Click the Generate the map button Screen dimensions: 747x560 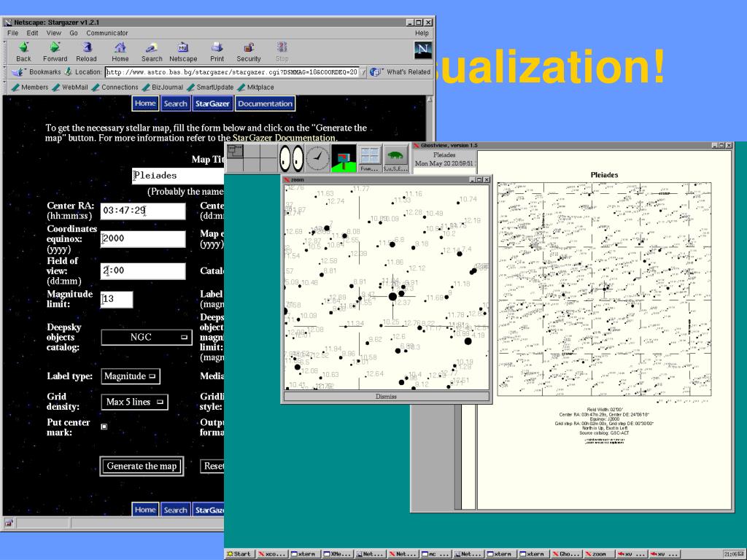[x=142, y=466]
